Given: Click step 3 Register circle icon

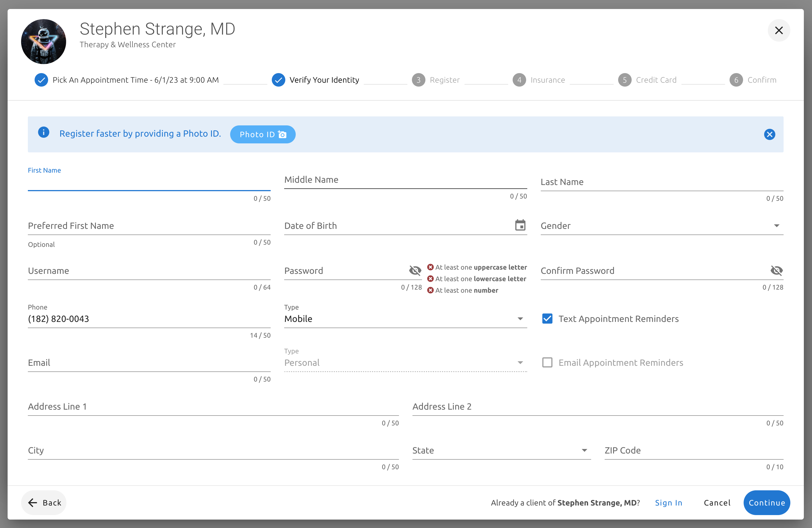Looking at the screenshot, I should [418, 80].
